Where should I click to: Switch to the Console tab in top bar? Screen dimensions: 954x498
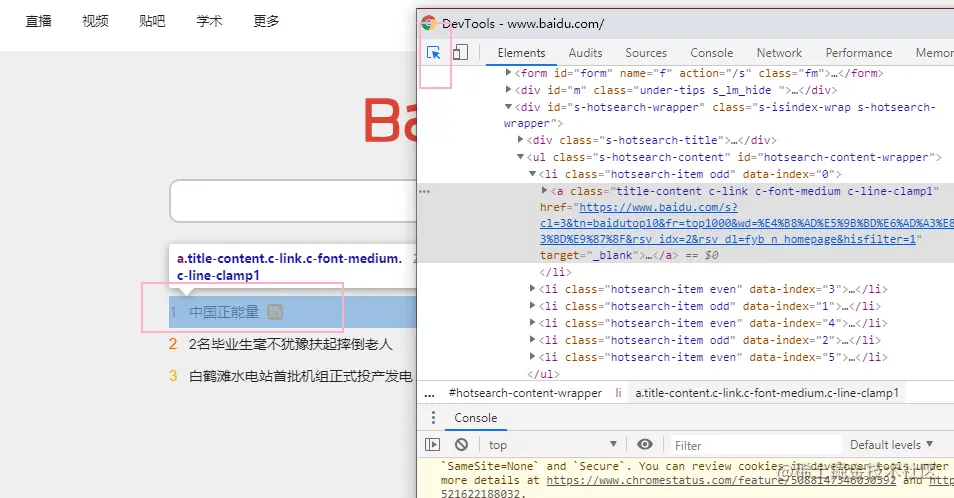pyautogui.click(x=711, y=53)
